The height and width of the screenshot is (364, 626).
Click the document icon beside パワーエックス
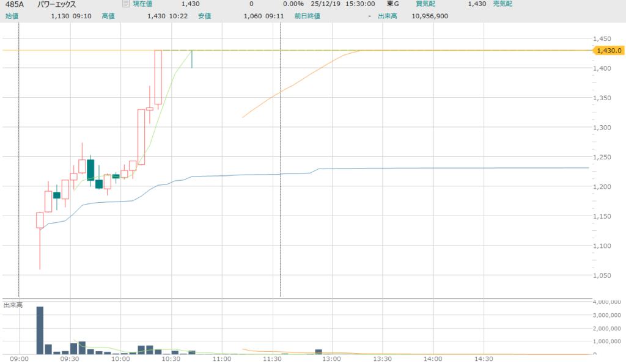125,4
